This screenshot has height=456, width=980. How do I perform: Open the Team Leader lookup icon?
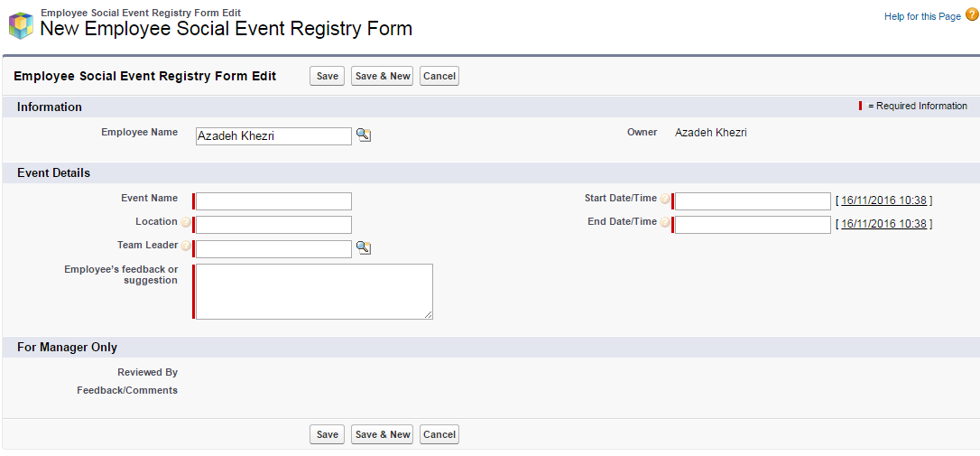[363, 248]
